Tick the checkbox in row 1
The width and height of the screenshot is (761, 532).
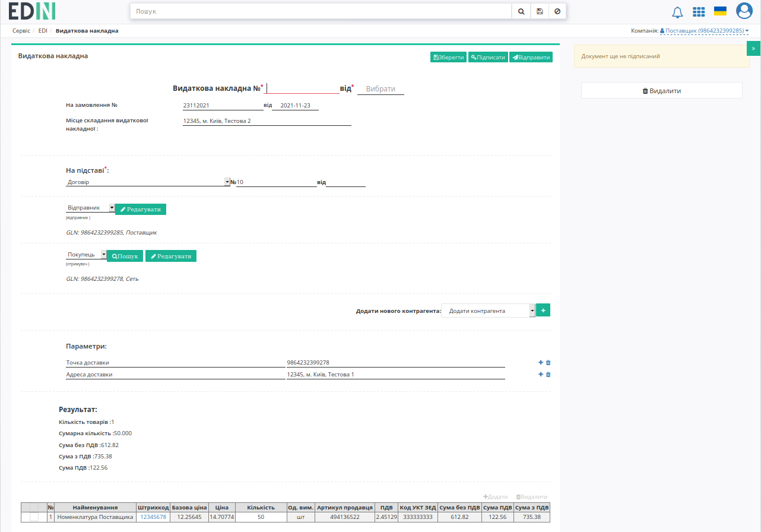(34, 517)
